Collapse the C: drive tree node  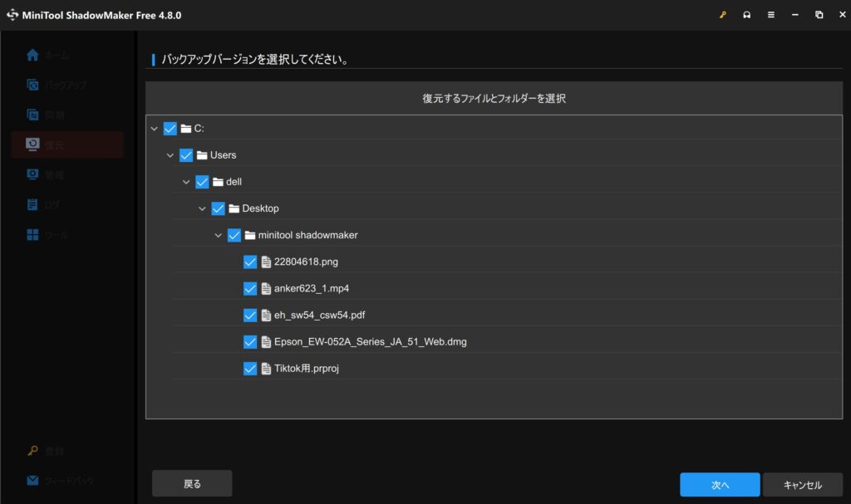click(x=155, y=129)
